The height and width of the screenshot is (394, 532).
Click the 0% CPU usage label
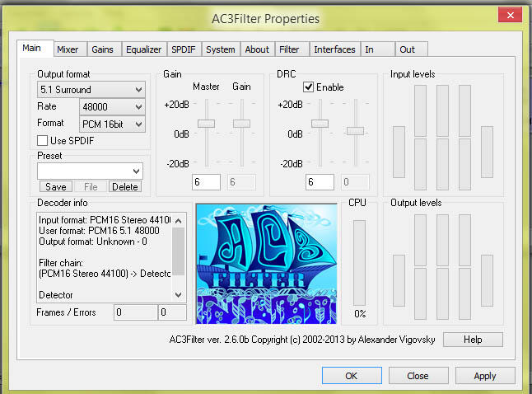coord(360,313)
